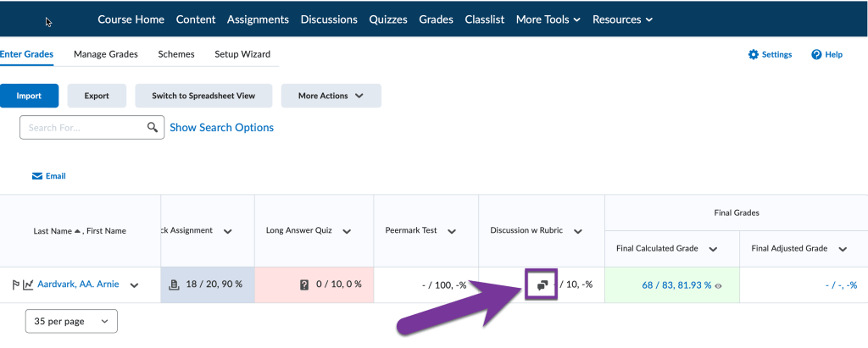
Task: Click flag icon beside Aardvark, AA. Arnie
Action: [x=15, y=285]
